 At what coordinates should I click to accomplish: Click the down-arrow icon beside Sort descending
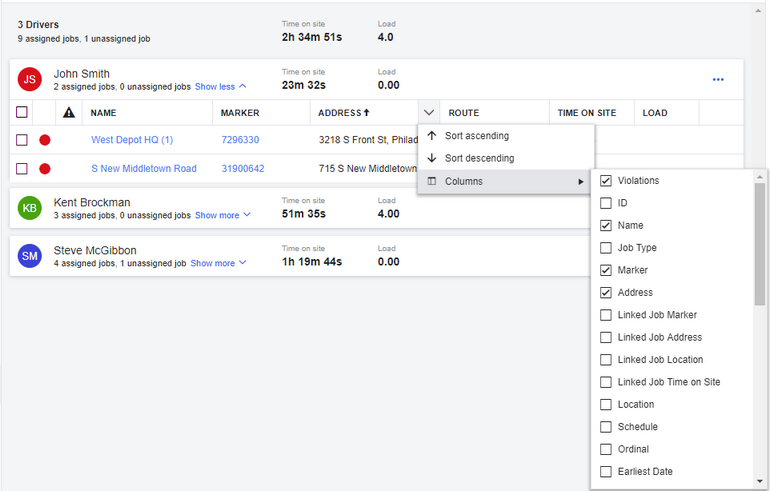pyautogui.click(x=432, y=158)
